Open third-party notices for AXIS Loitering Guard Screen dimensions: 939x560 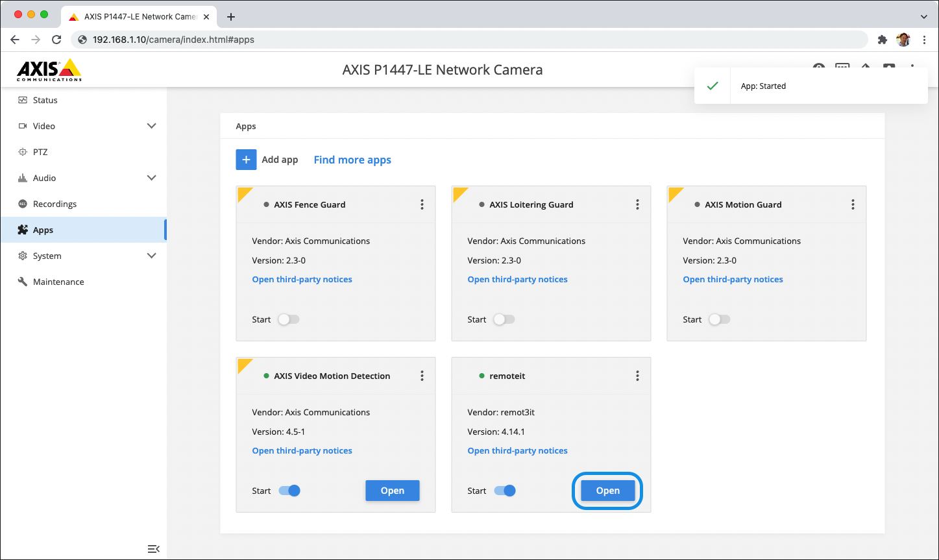(x=517, y=280)
